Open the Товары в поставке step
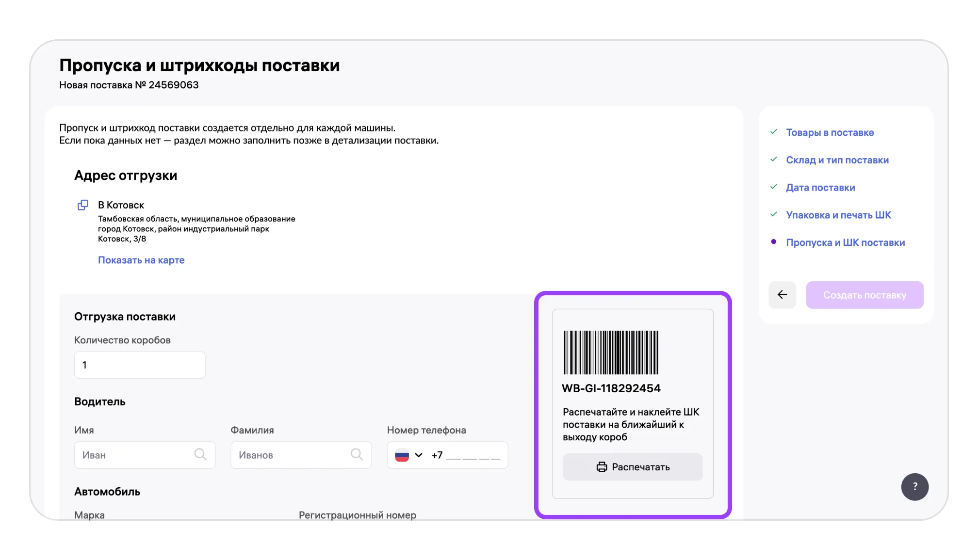Viewport: 978px width, 560px height. pos(830,132)
